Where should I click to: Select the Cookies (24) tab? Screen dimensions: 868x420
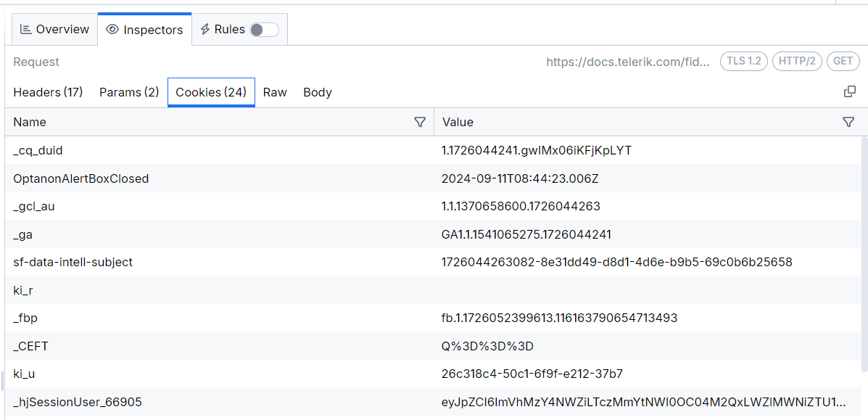(x=211, y=92)
